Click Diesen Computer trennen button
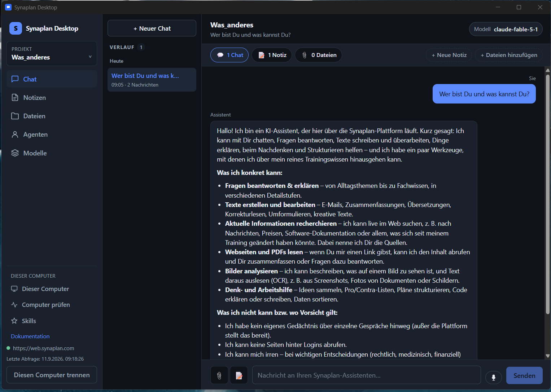This screenshot has height=392, width=551. (x=52, y=375)
